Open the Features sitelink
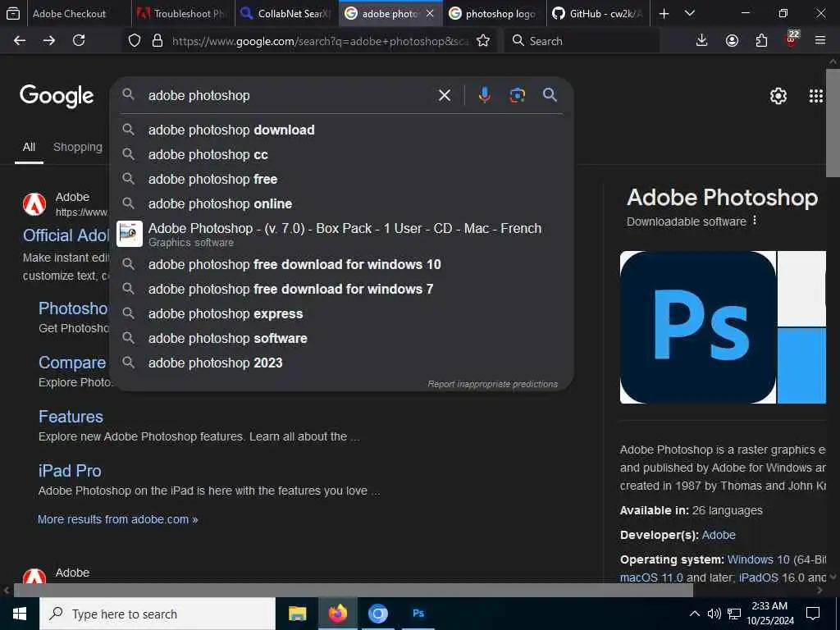 (71, 417)
